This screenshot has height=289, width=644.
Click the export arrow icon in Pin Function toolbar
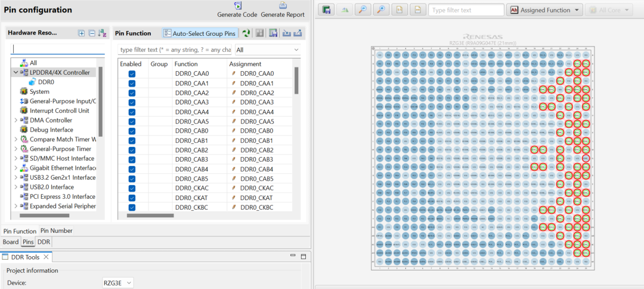pyautogui.click(x=299, y=33)
